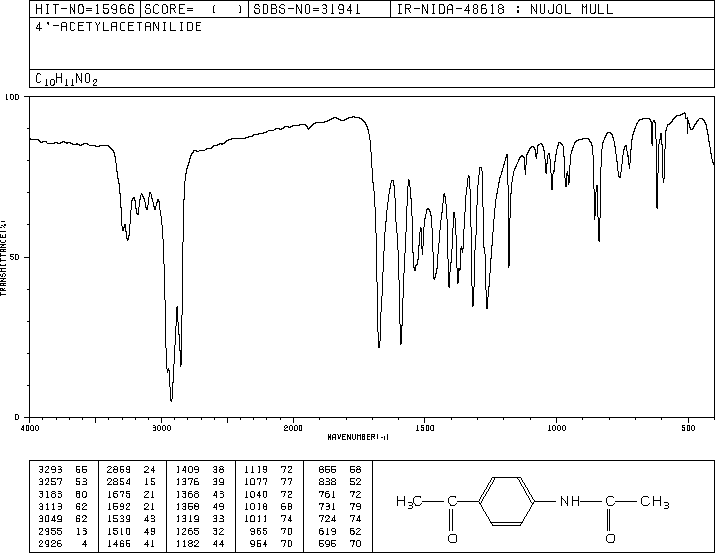The height and width of the screenshot is (553, 715).
Task: Select the 619 peak entry in the table
Action: pyautogui.click(x=340, y=532)
